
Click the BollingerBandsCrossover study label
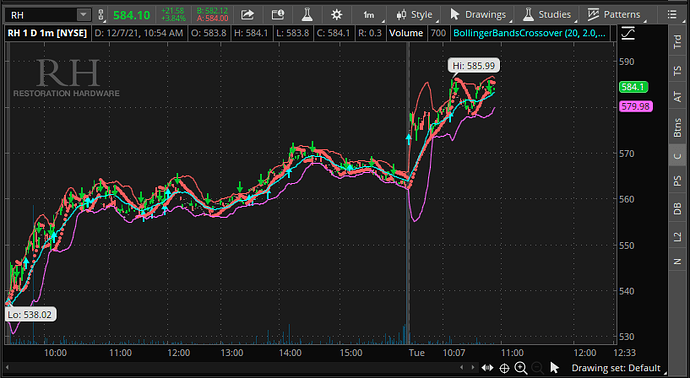[x=529, y=33]
